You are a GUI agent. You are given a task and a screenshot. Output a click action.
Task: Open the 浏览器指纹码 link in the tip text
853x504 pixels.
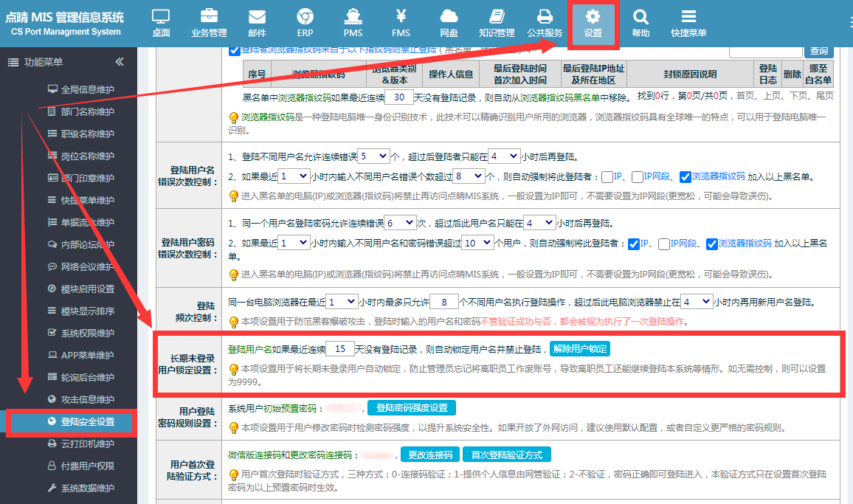(268, 117)
